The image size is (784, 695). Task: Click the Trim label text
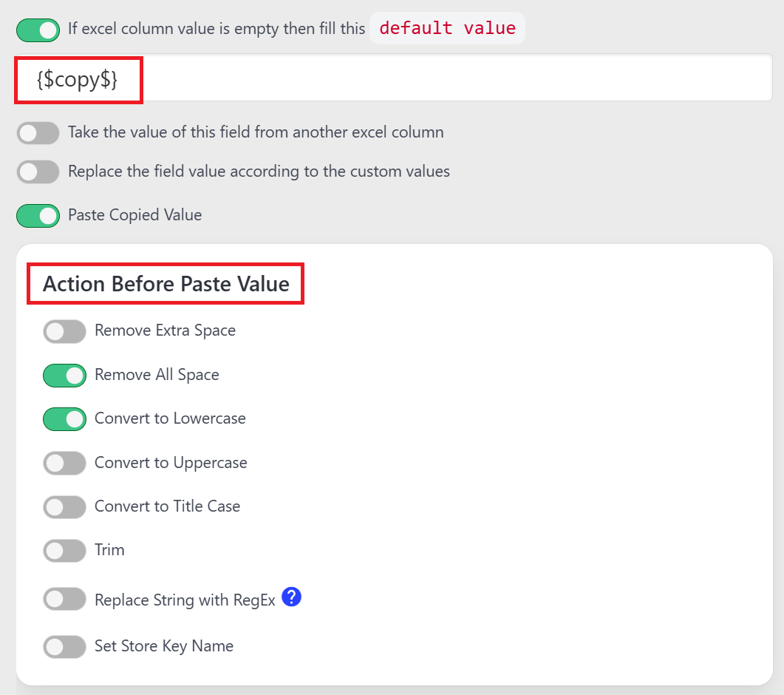[x=109, y=550]
